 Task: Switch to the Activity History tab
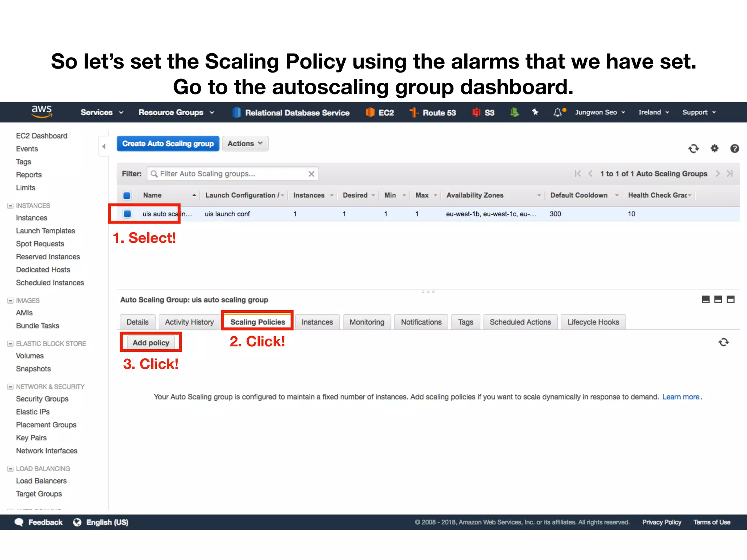(189, 322)
